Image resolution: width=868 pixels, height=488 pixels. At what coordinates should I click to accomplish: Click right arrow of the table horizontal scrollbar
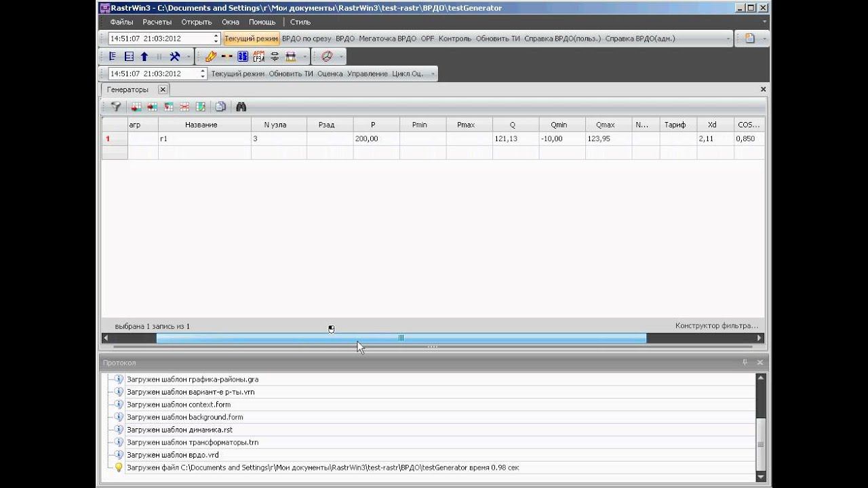759,338
